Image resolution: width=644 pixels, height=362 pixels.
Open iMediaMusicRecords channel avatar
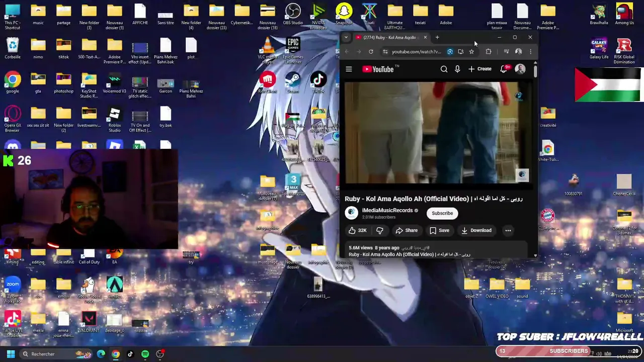pos(351,213)
